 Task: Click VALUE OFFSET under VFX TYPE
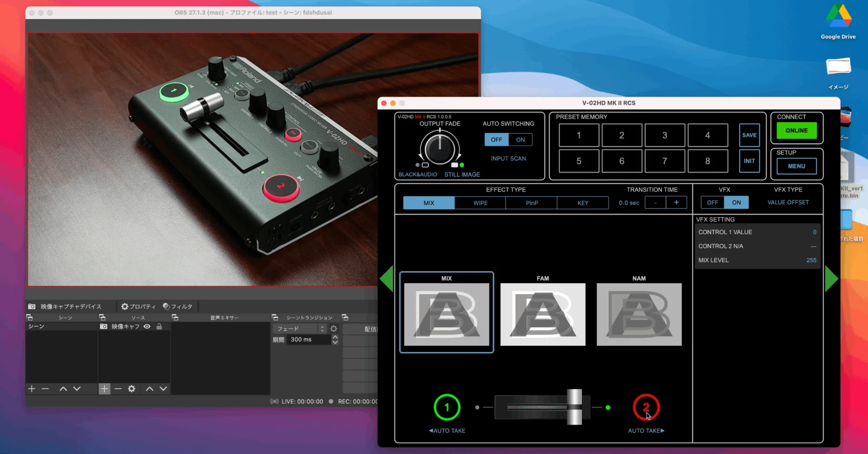click(x=788, y=202)
